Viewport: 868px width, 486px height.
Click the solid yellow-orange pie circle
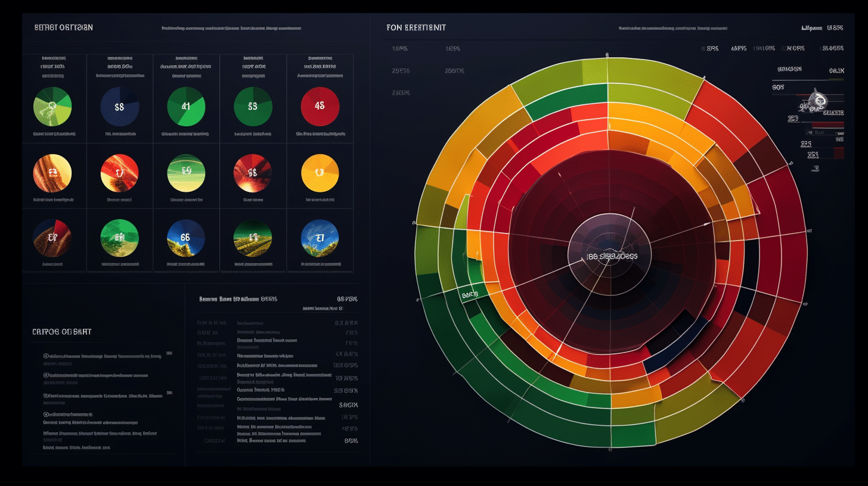320,173
